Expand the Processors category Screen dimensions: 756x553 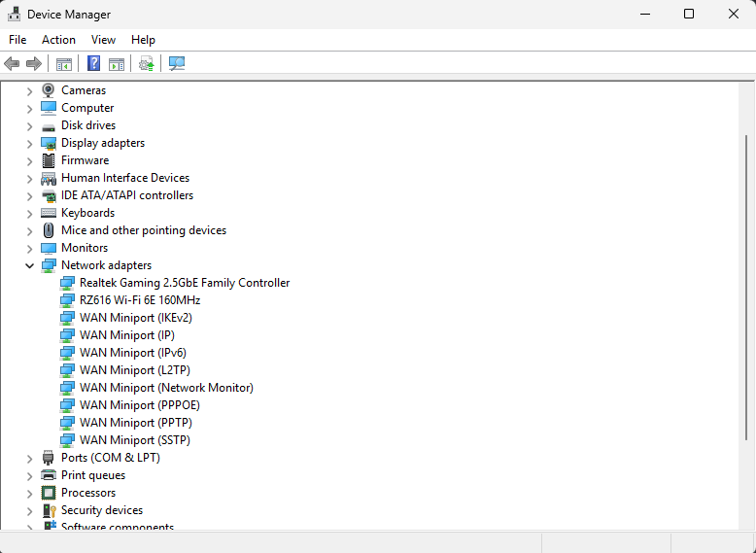[x=29, y=493]
